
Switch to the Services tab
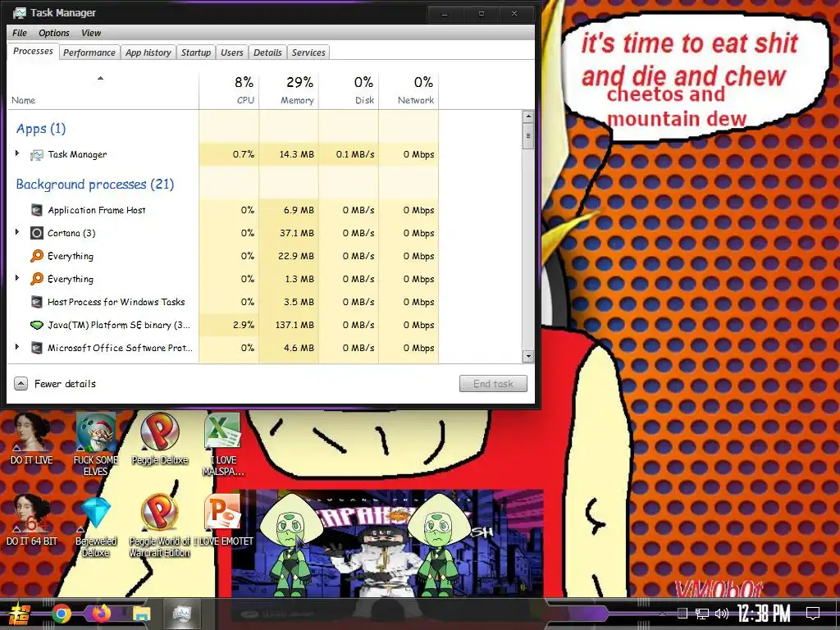pyautogui.click(x=308, y=52)
